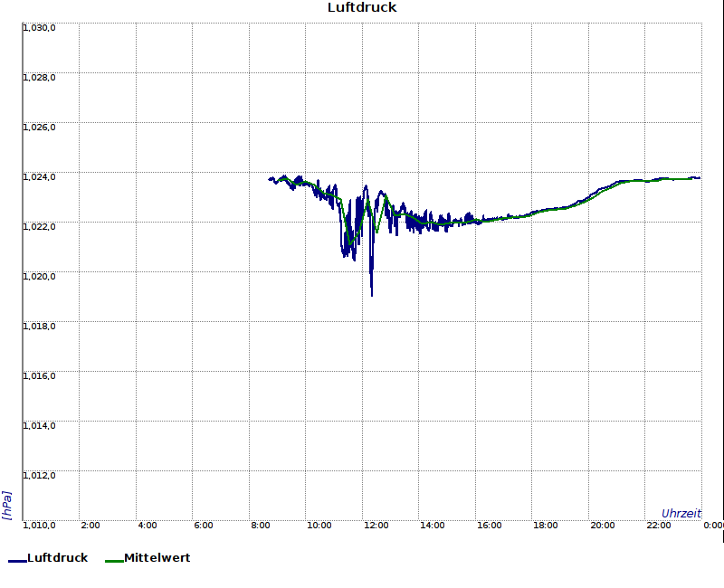724x588 pixels.
Task: Click the 1,030,0 y-axis value
Action: pos(39,28)
